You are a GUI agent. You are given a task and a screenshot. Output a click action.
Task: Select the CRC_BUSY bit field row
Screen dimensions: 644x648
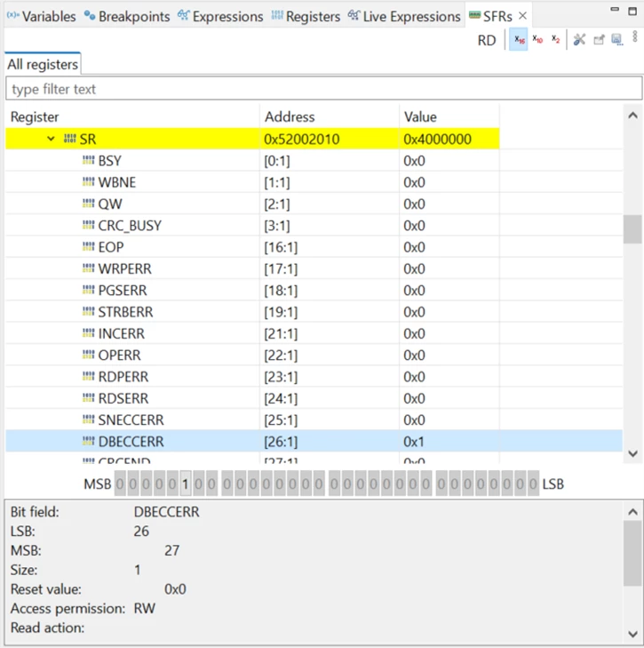[x=314, y=226]
